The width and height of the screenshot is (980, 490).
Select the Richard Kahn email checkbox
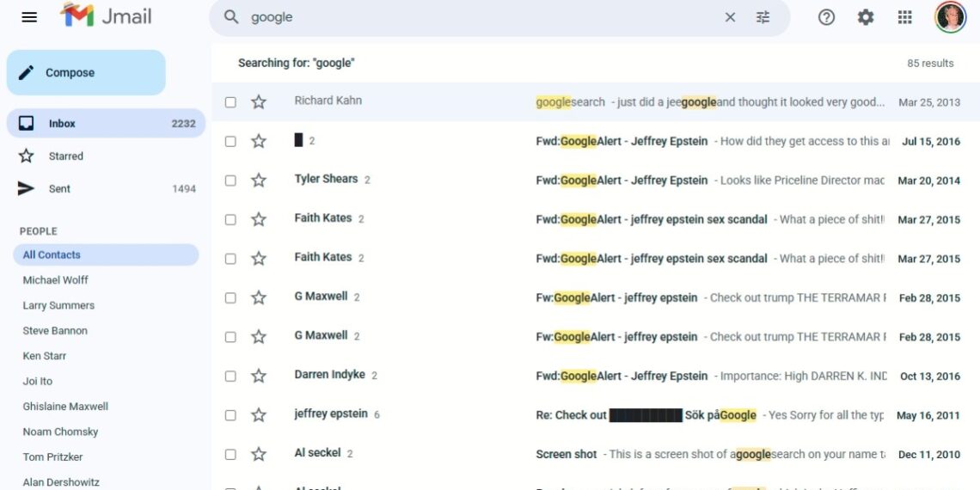[x=230, y=102]
